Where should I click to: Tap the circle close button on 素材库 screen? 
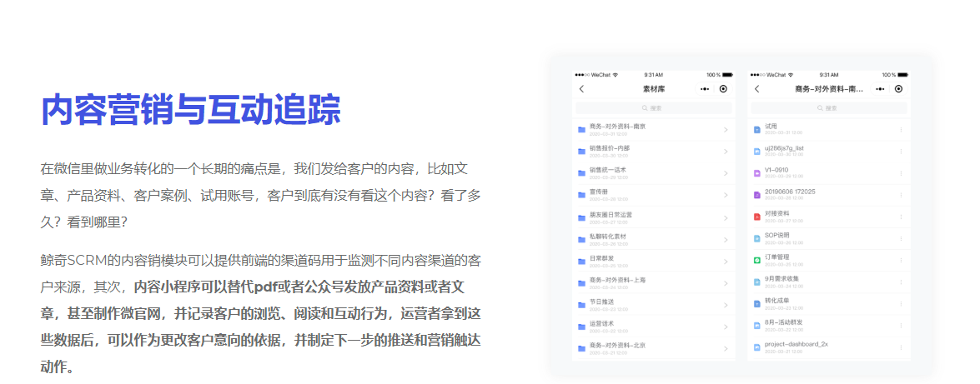point(723,89)
